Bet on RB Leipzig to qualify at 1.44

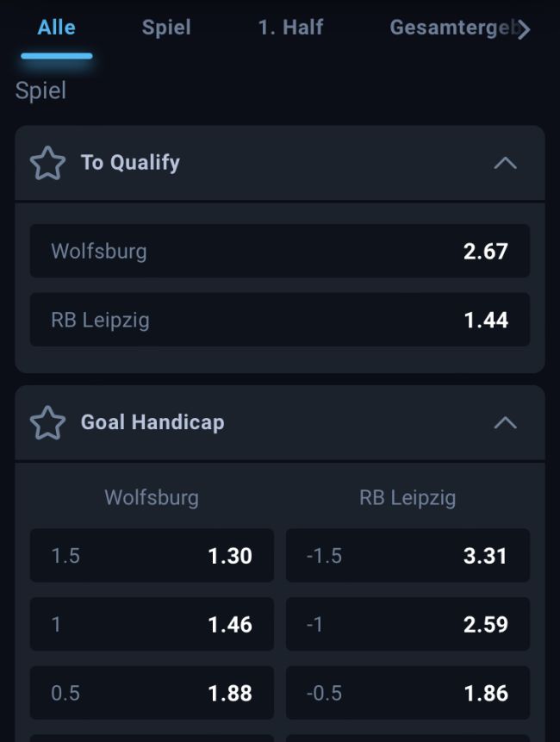point(280,321)
